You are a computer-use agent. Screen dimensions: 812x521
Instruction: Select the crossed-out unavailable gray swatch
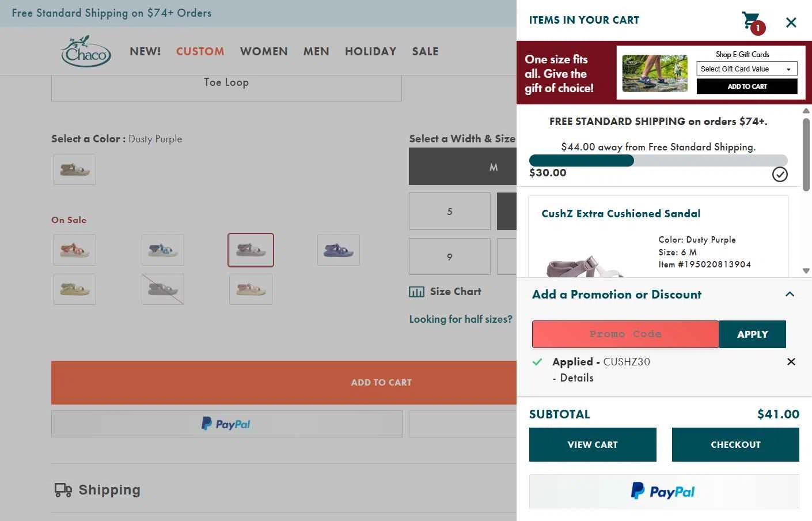point(163,289)
